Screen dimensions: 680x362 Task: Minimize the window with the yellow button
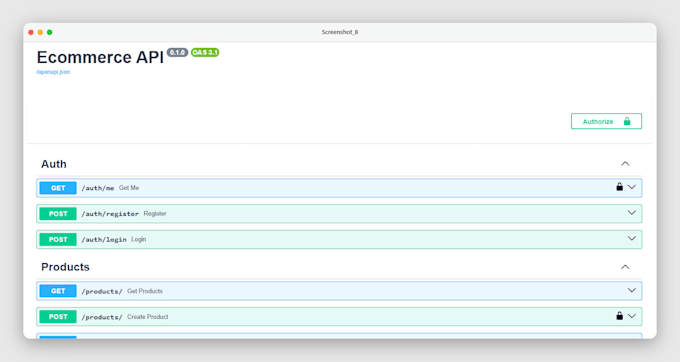40,32
